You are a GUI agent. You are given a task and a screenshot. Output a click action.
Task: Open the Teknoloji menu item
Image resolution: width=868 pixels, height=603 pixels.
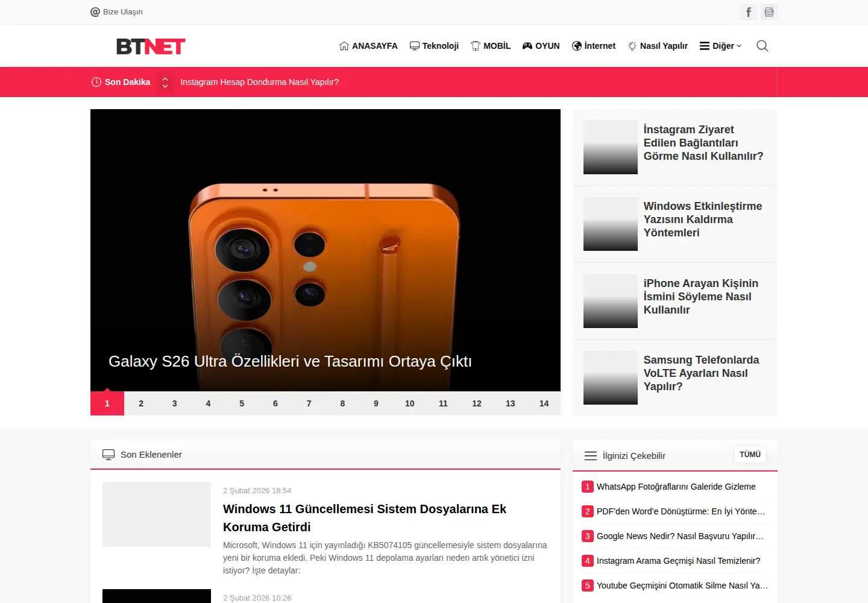(434, 46)
